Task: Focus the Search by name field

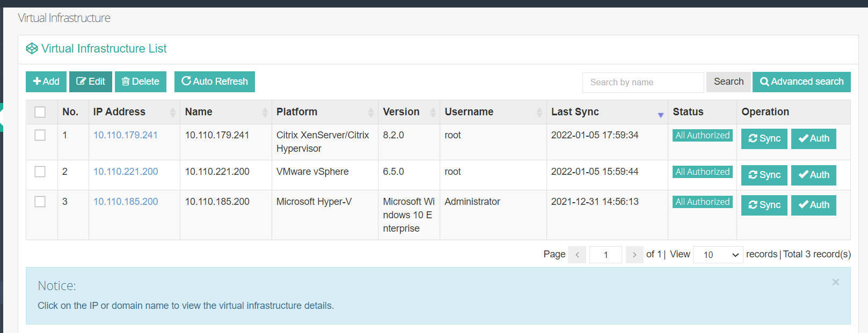Action: [643, 83]
